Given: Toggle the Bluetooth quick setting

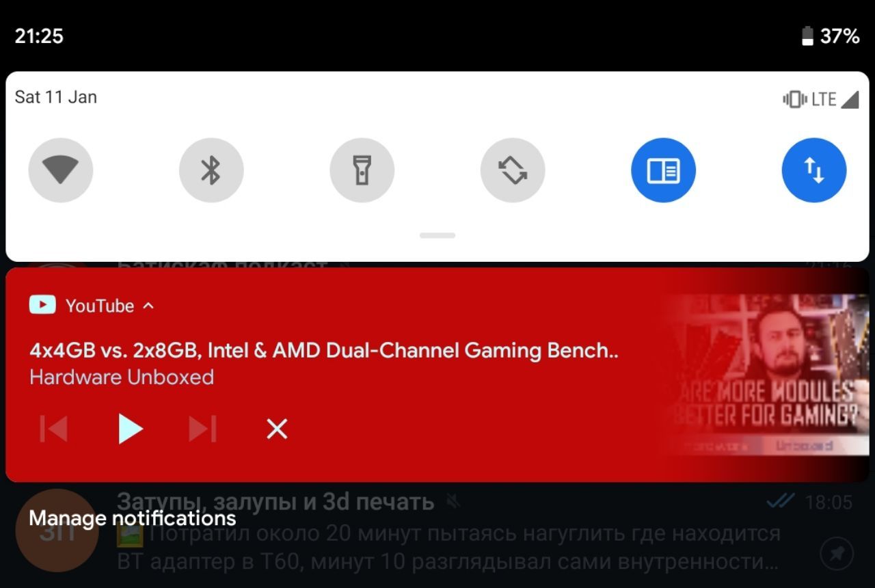Looking at the screenshot, I should (211, 170).
